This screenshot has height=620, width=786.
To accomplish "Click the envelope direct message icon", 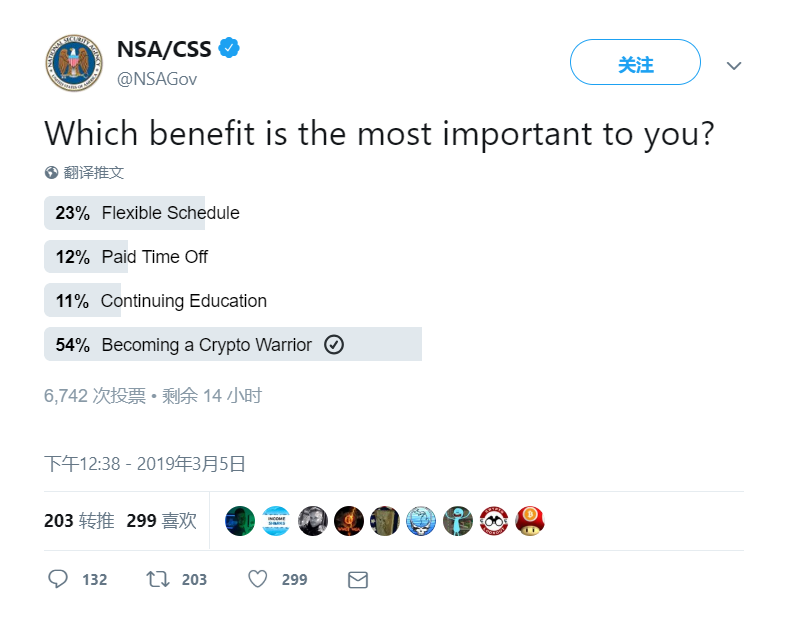I will 358,580.
